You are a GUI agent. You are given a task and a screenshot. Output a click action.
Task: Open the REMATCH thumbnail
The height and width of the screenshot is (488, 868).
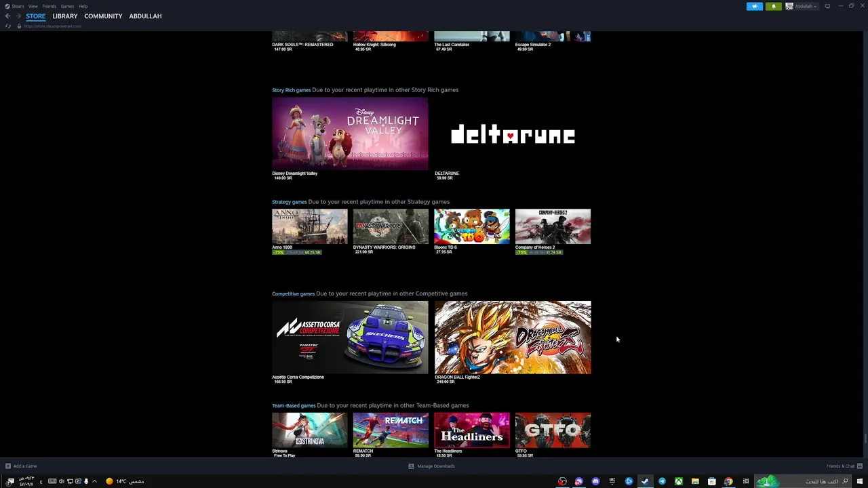(x=391, y=430)
